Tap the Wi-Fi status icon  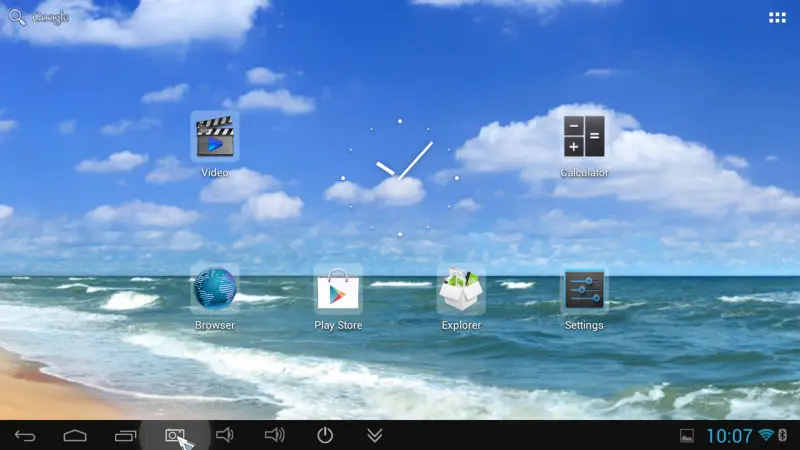767,435
